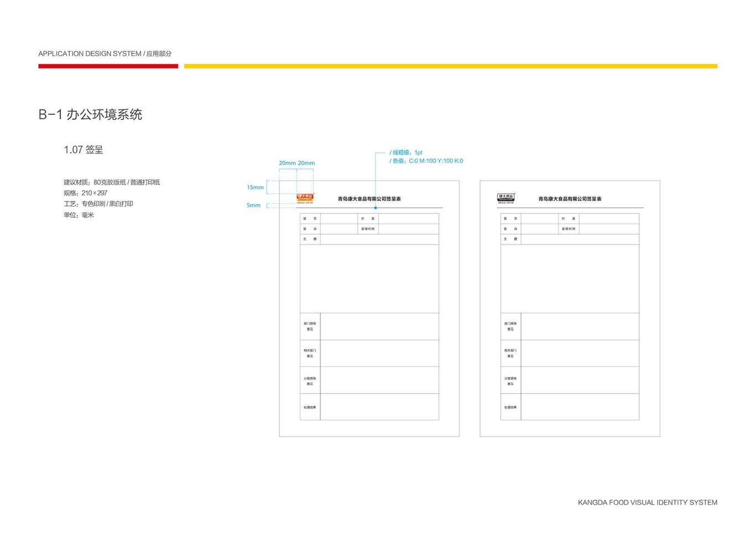Click the color Kangda Food logo on left form
Image resolution: width=756 pixels, height=538 pixels.
coord(305,198)
